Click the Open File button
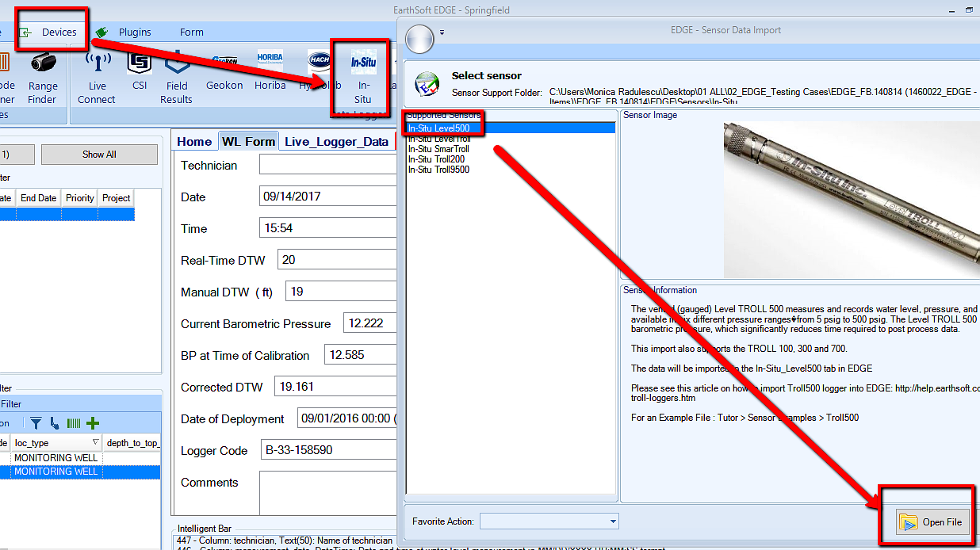This screenshot has width=980, height=550. point(932,522)
